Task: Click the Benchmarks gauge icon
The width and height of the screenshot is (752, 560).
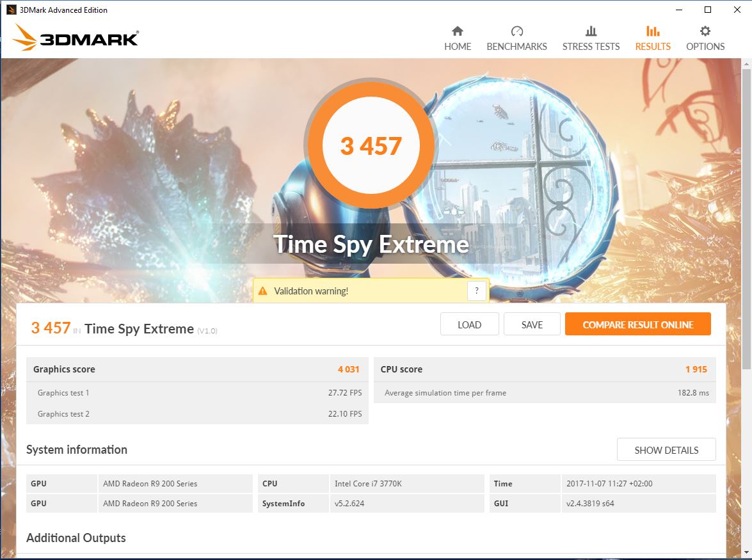Action: coord(516,31)
